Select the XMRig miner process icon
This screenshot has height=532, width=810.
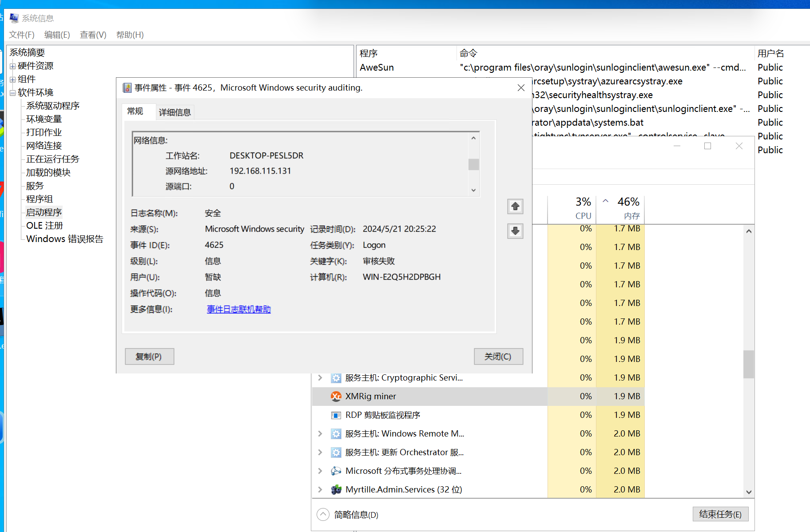coord(336,396)
